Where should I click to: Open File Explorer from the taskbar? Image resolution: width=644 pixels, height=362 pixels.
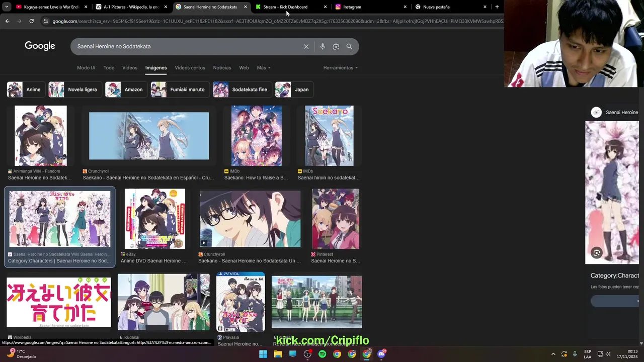(278, 354)
